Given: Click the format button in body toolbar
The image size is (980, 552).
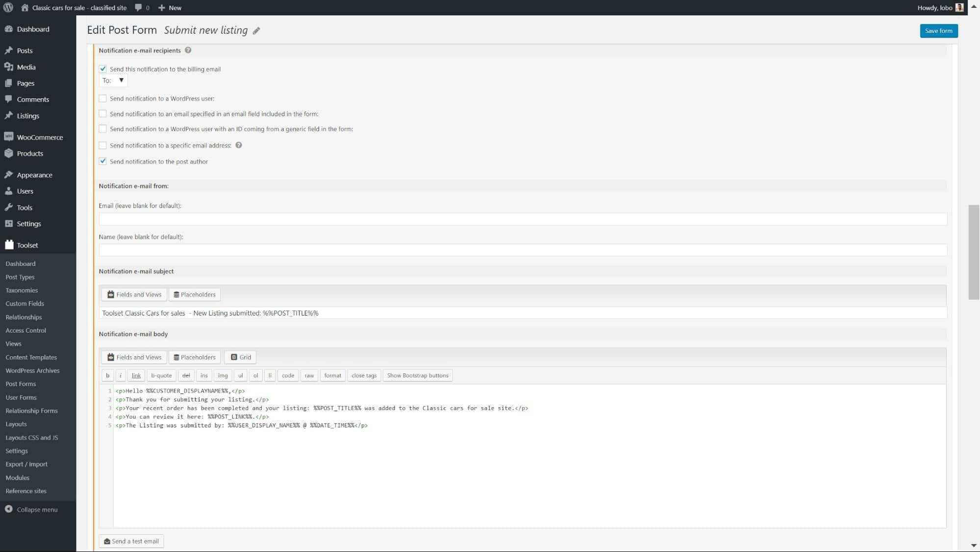Looking at the screenshot, I should point(332,375).
